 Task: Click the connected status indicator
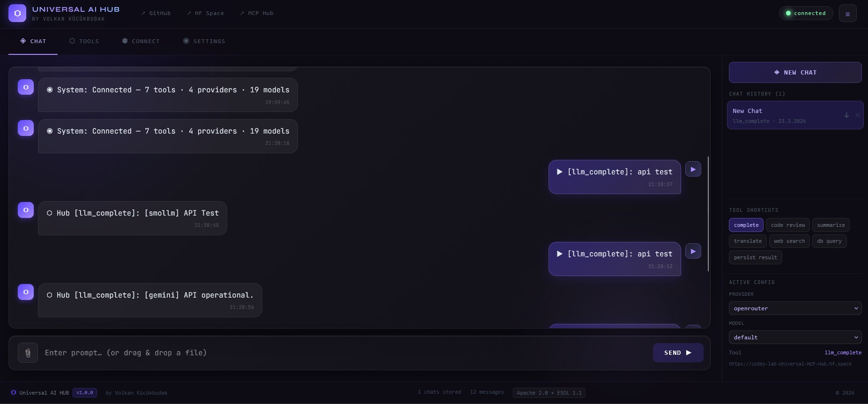click(x=805, y=13)
